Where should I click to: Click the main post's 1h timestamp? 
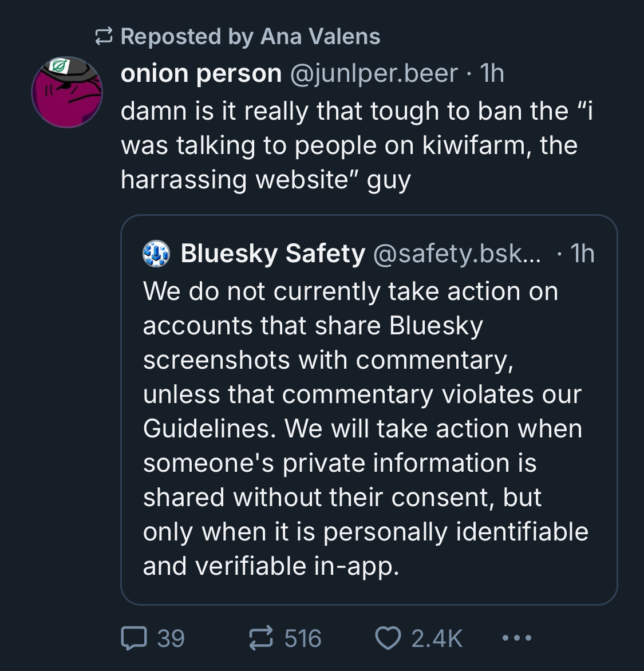(x=492, y=73)
